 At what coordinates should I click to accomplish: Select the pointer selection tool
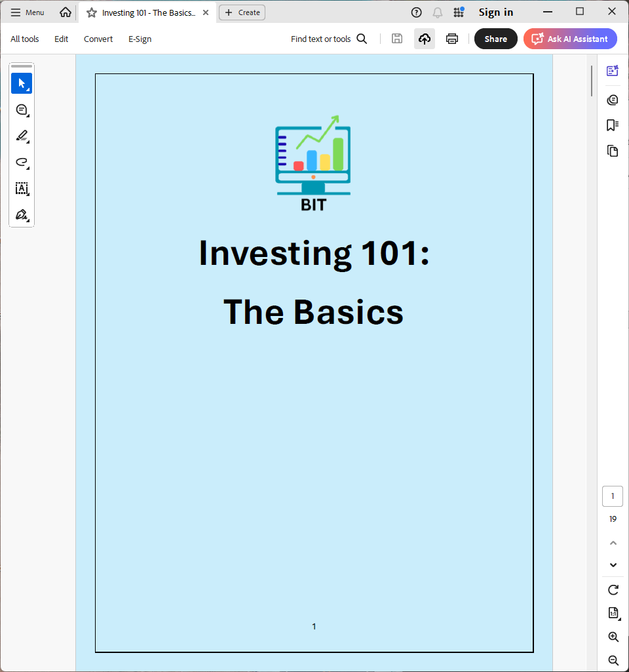[22, 83]
